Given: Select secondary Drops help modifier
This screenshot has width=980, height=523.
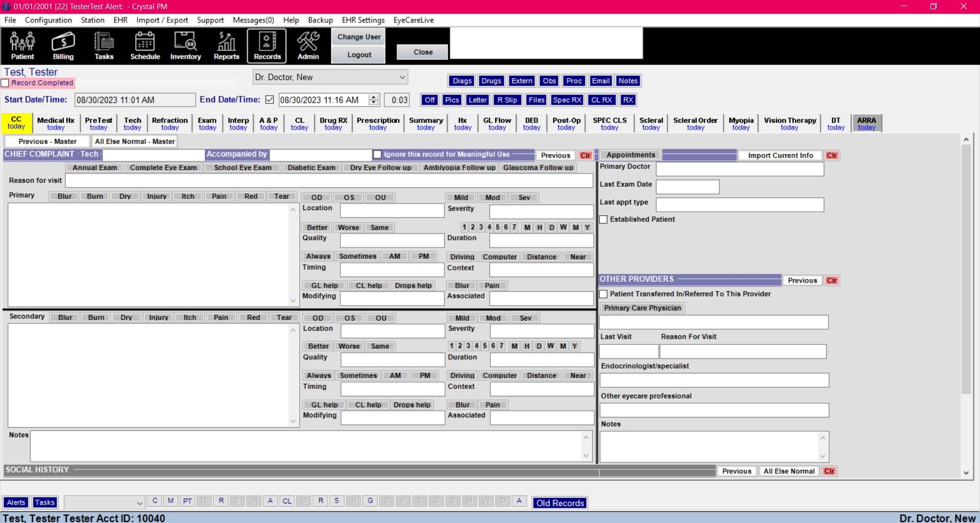Looking at the screenshot, I should [x=412, y=405].
